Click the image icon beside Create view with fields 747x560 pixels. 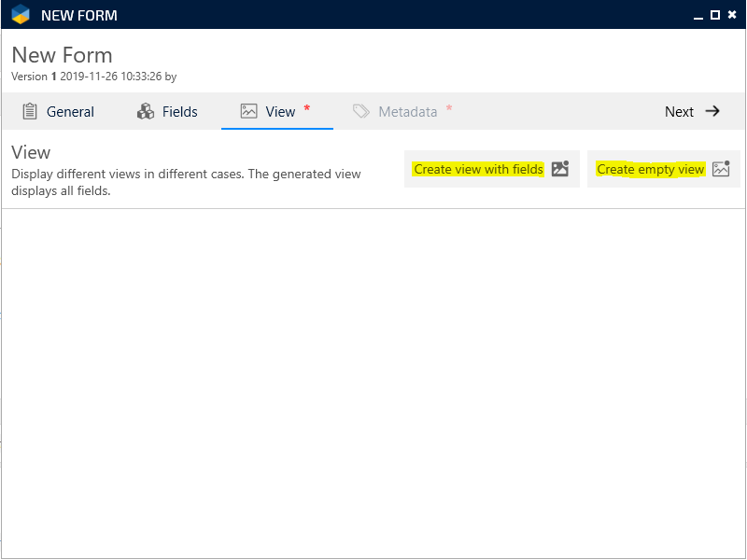click(x=560, y=169)
